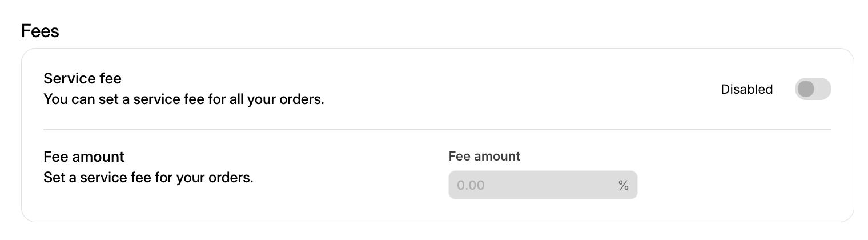Click the empty middle of the Fee amount input

[542, 185]
